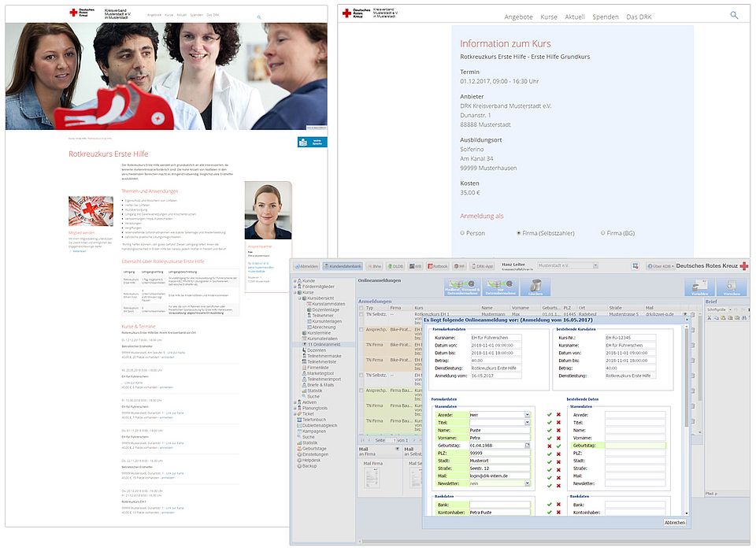756x548 pixels.
Task: Select the Person radio button
Action: click(x=462, y=233)
